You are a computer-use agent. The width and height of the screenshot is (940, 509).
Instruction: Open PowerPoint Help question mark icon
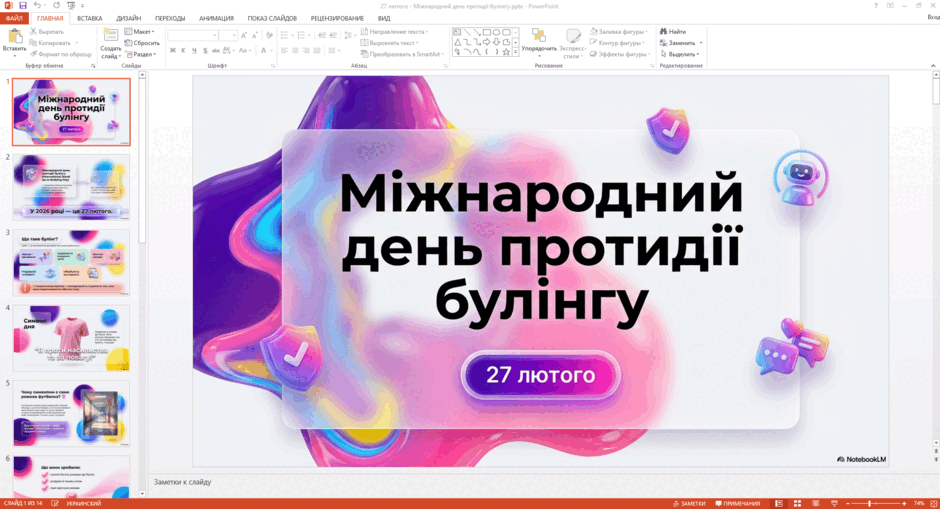tap(875, 5)
